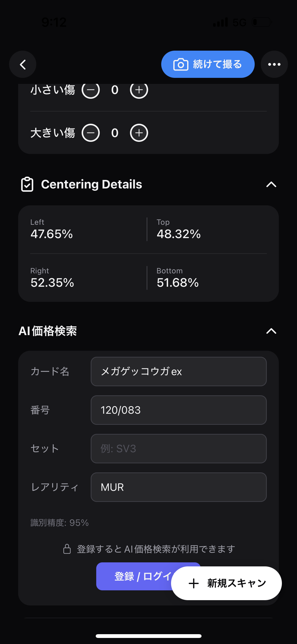The image size is (297, 644).
Task: Open the three-dots more options menu
Action: coord(274,65)
